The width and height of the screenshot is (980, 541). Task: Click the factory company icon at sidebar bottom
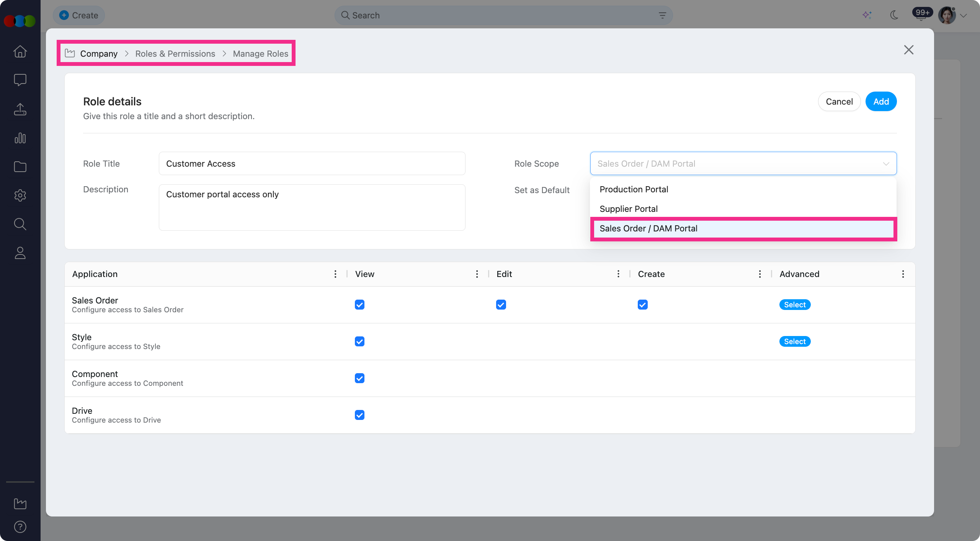(20, 503)
